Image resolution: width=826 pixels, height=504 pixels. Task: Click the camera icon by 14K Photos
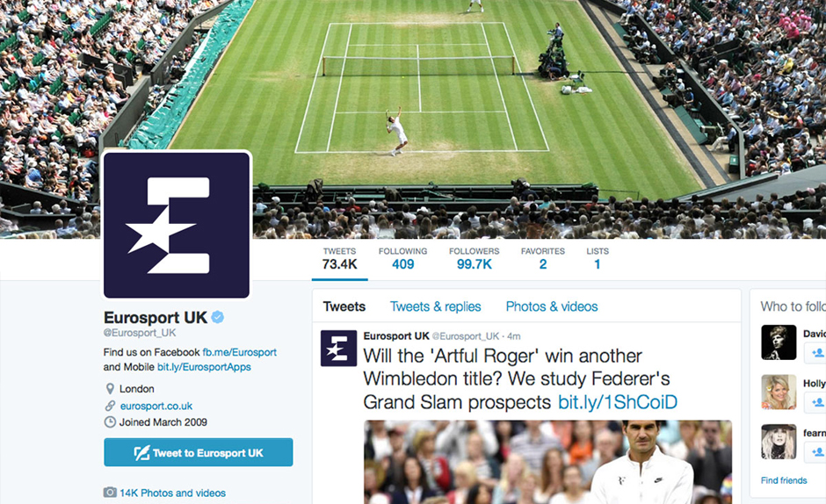110,493
